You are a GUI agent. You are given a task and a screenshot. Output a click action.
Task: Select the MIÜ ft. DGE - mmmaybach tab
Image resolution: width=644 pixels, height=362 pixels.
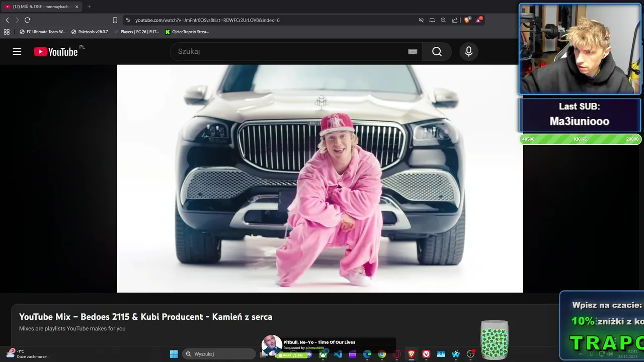click(40, 7)
